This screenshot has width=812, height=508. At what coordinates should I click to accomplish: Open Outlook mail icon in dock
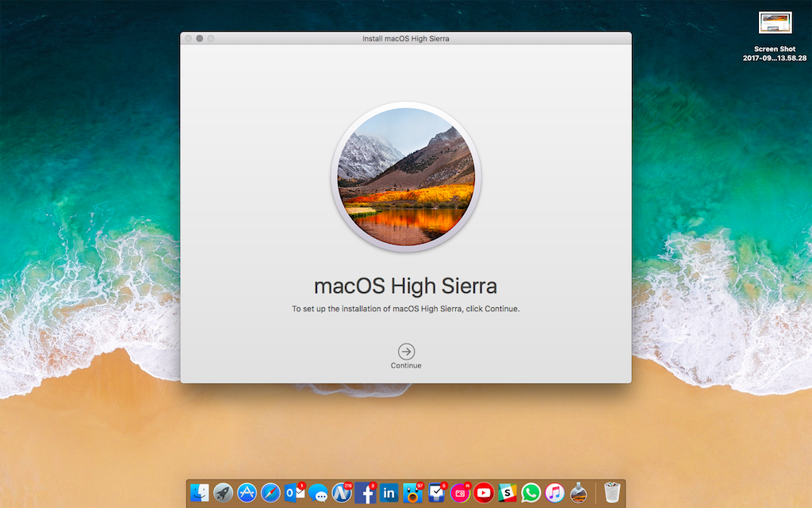pos(294,493)
